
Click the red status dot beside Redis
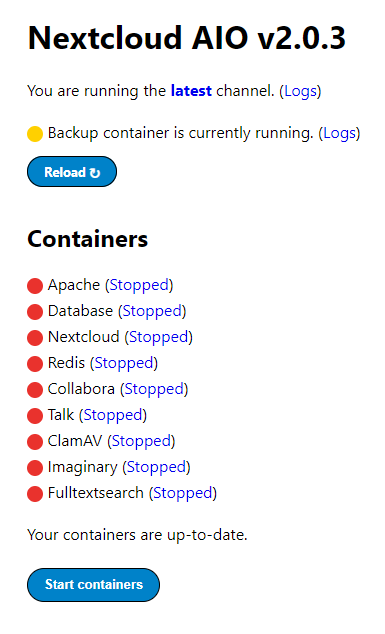(35, 364)
